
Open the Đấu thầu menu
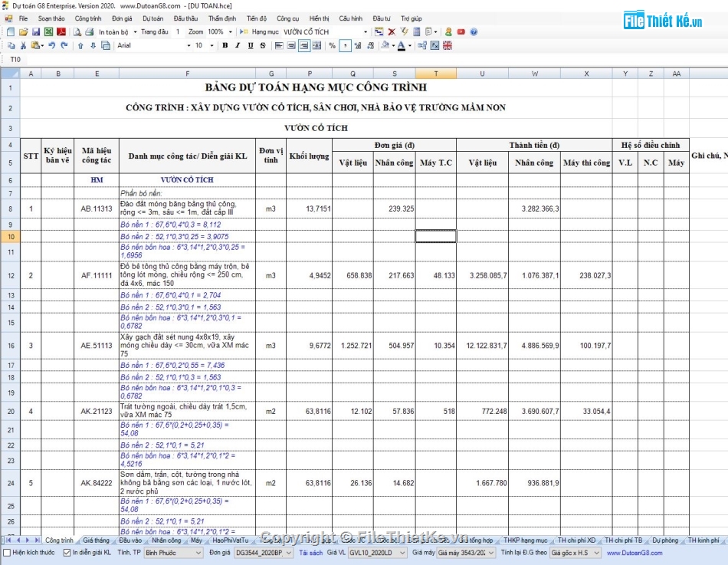coord(185,18)
